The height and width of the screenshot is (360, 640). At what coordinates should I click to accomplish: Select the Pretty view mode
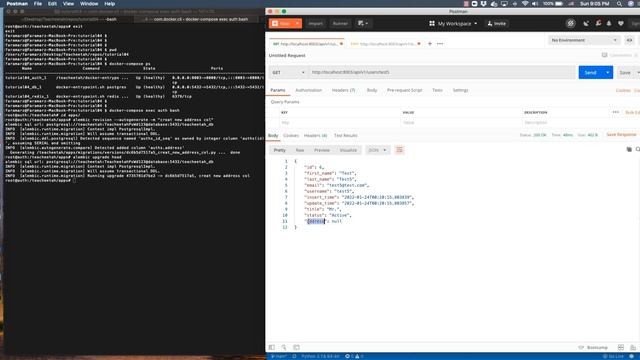tap(280, 150)
